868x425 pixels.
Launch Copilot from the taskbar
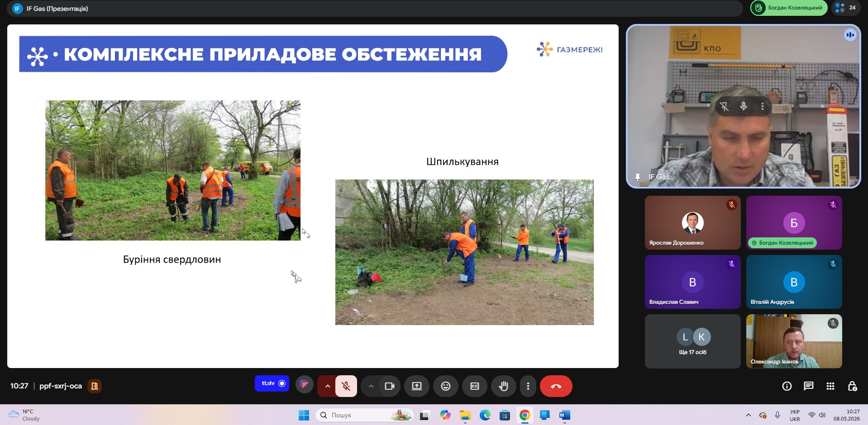tap(445, 415)
